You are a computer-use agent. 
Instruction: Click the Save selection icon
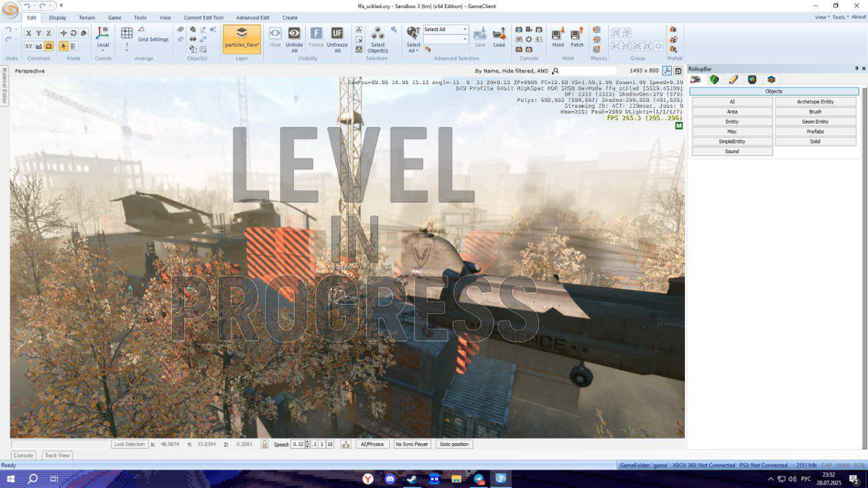coord(480,38)
